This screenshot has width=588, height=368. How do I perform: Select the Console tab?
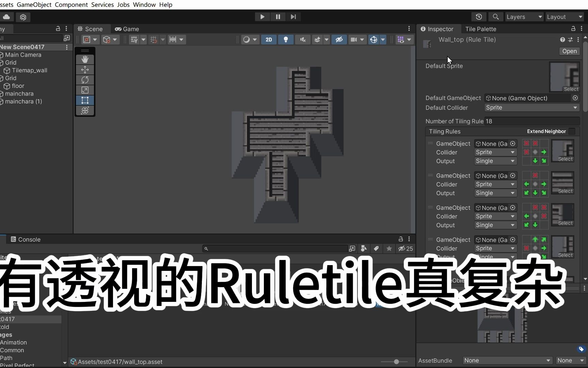pyautogui.click(x=26, y=239)
